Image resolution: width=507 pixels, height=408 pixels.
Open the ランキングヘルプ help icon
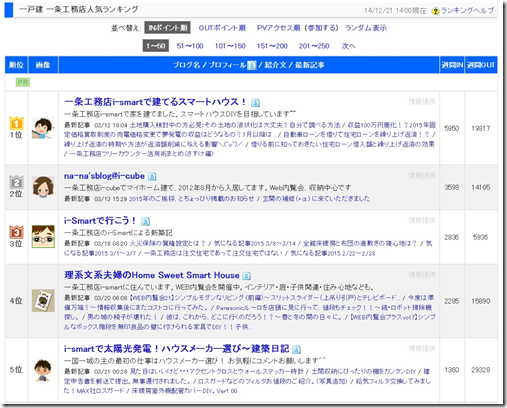point(435,11)
